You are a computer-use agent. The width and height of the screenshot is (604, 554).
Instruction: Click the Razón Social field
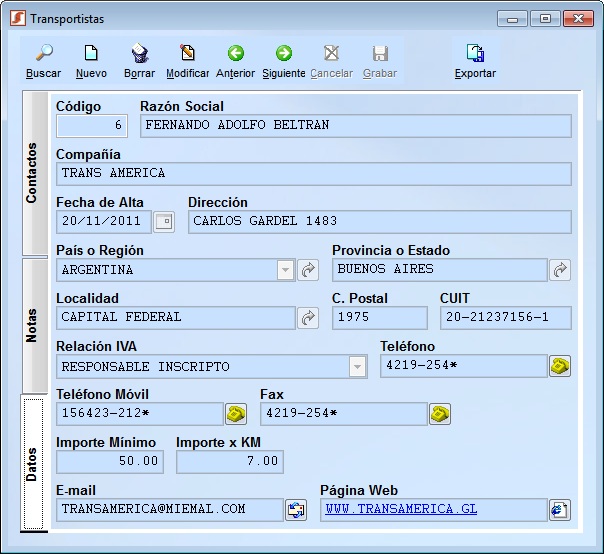[x=356, y=126]
